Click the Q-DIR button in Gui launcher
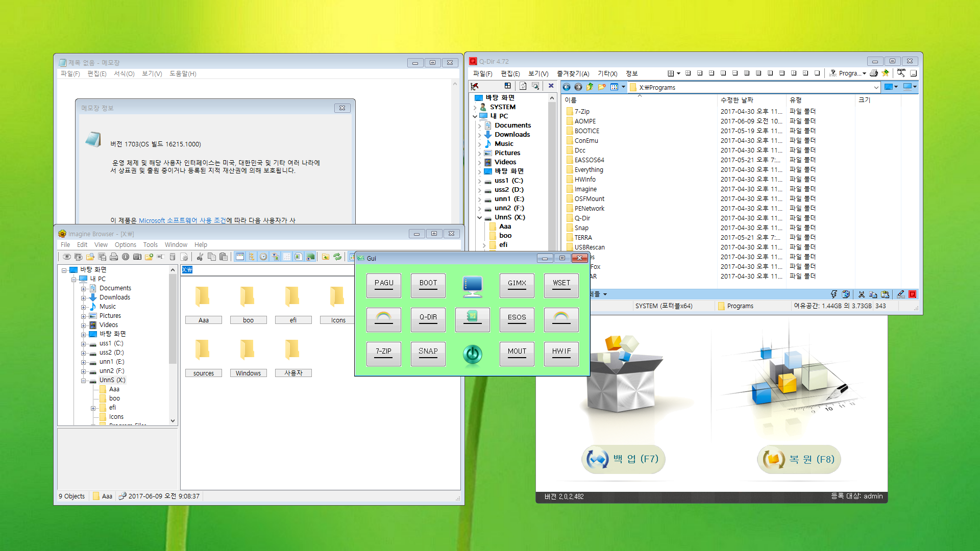 (428, 320)
